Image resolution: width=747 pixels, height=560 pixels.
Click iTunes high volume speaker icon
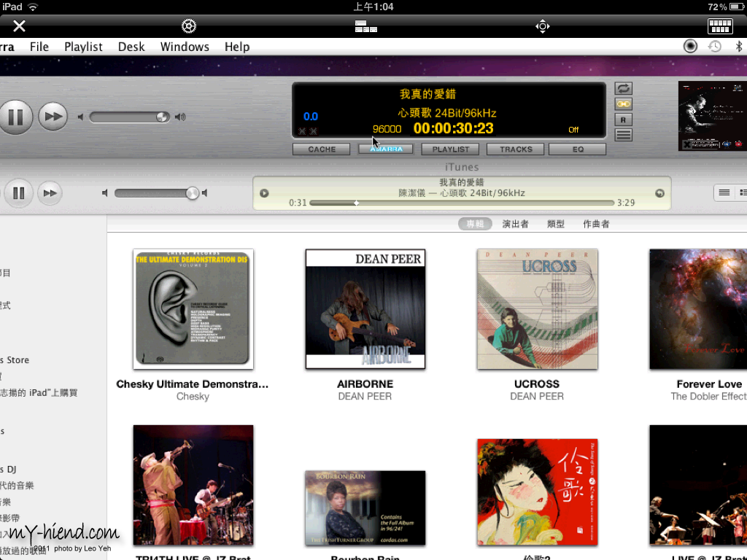click(x=205, y=193)
